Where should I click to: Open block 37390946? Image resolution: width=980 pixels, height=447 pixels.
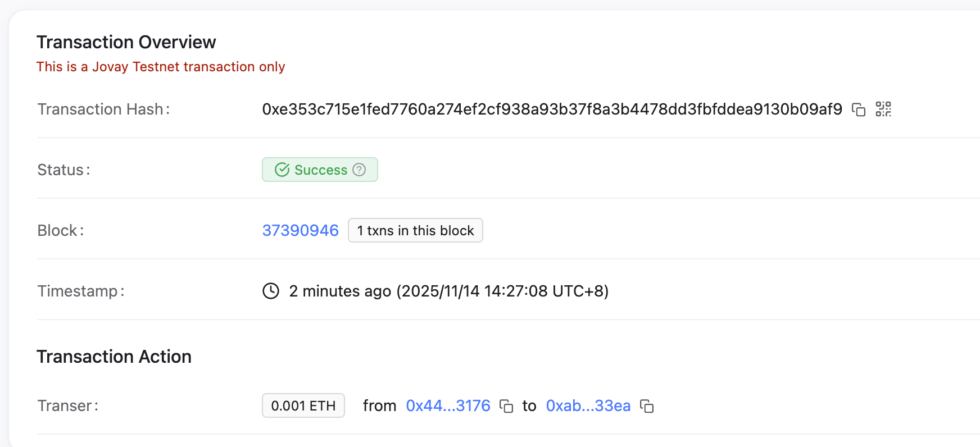coord(300,230)
